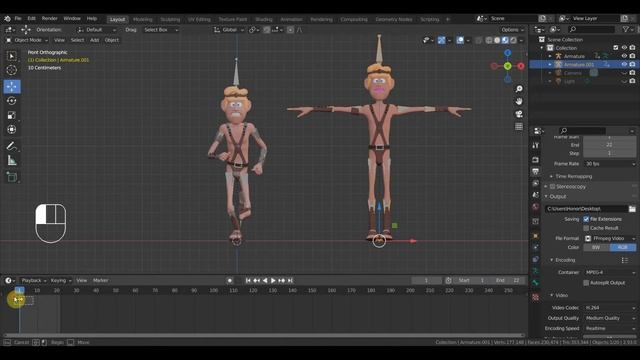The width and height of the screenshot is (640, 360).
Task: Open the timeline Playback popover
Action: pos(33,280)
